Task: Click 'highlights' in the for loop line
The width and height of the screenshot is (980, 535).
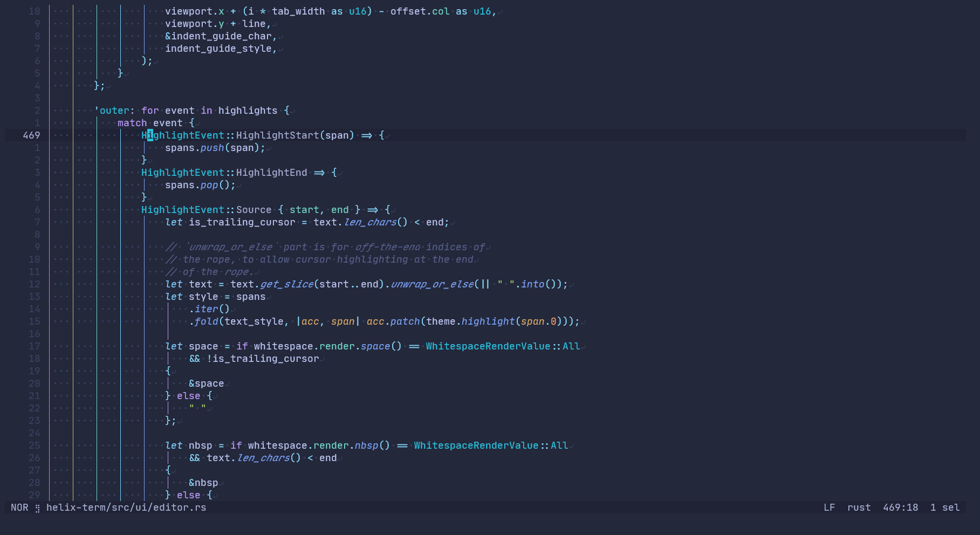Action: click(248, 111)
